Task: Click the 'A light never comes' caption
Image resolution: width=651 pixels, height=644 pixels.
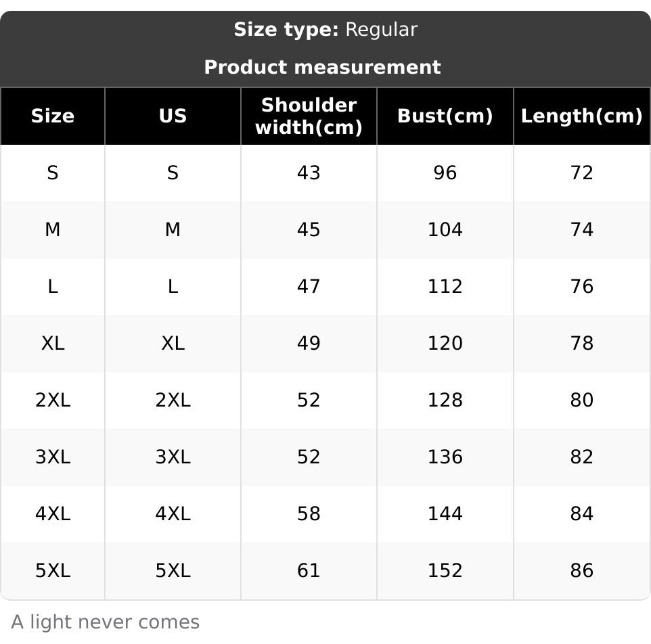Action: pyautogui.click(x=106, y=622)
